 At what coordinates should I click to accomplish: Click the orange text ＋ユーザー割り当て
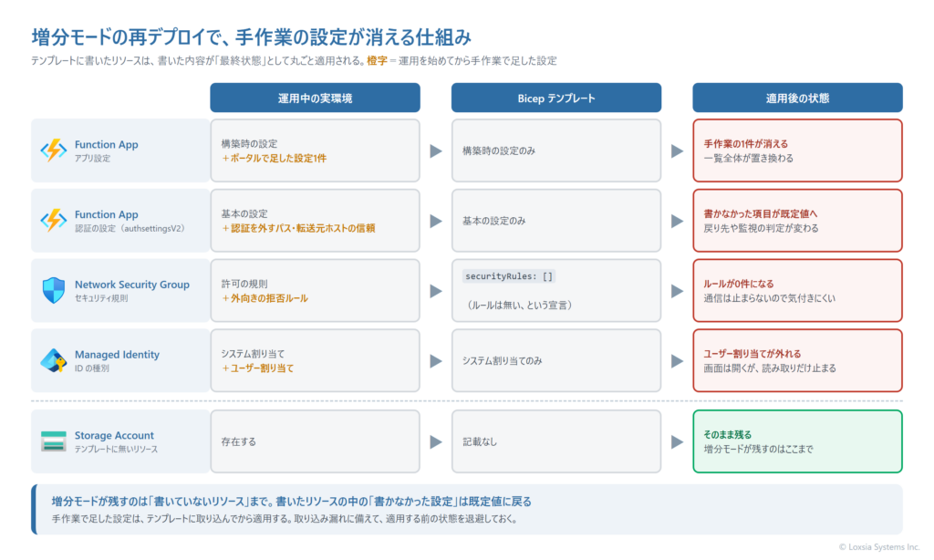point(258,368)
